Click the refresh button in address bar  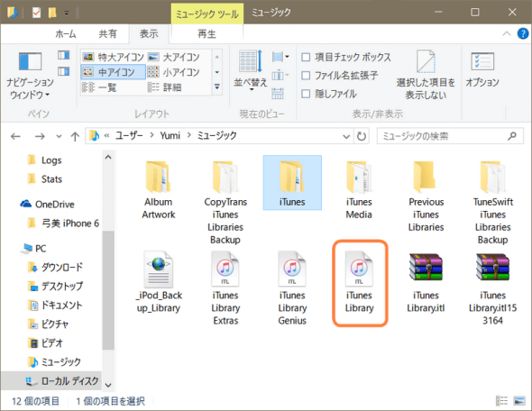click(362, 136)
